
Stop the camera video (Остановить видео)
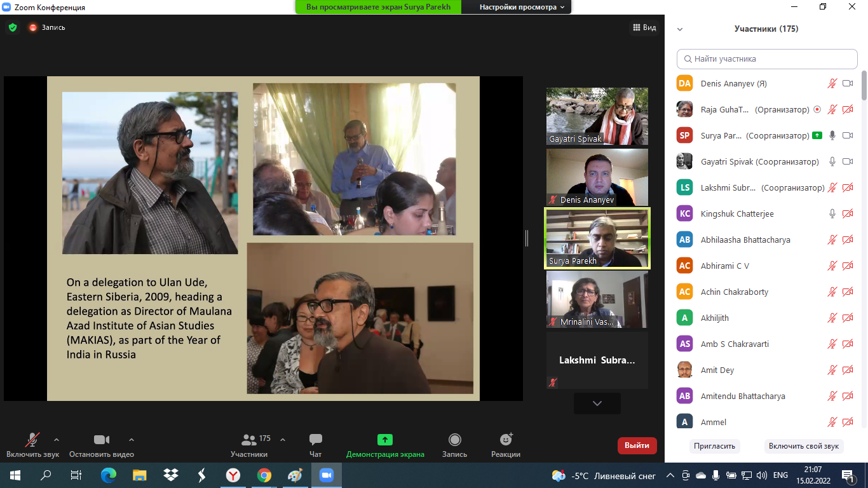tap(102, 440)
